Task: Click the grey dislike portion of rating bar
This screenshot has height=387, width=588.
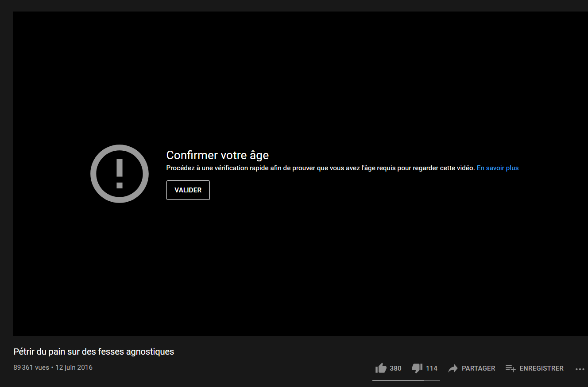Action: click(432, 380)
